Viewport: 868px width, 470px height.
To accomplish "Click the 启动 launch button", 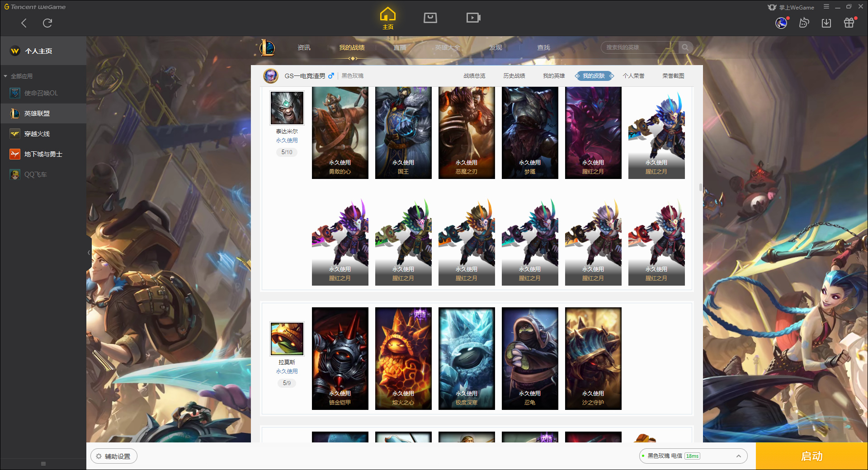I will (812, 456).
